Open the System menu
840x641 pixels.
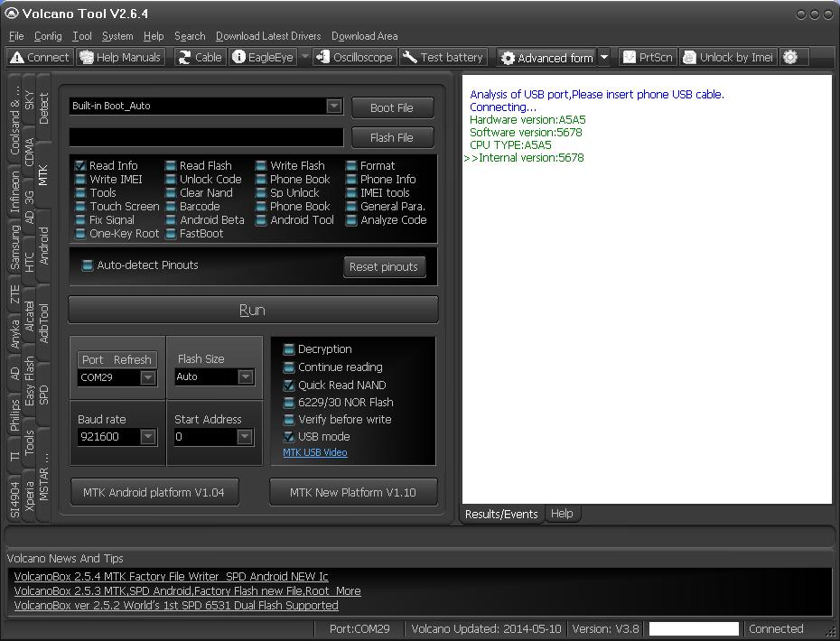coord(117,36)
